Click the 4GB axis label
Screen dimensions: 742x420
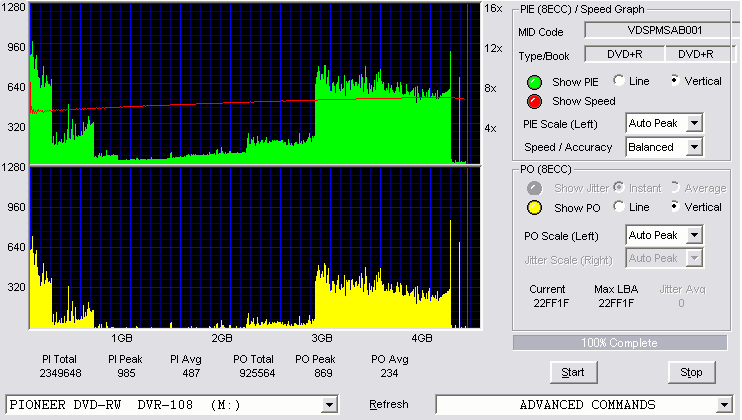[422, 338]
